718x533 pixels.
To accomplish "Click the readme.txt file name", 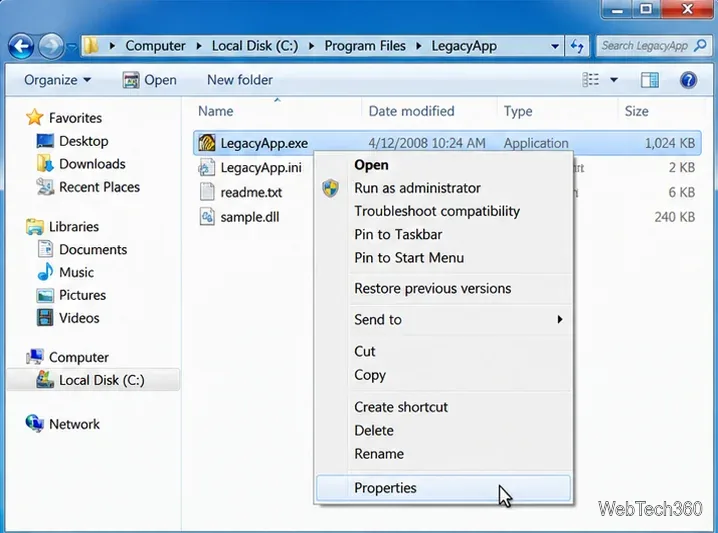I will click(251, 192).
